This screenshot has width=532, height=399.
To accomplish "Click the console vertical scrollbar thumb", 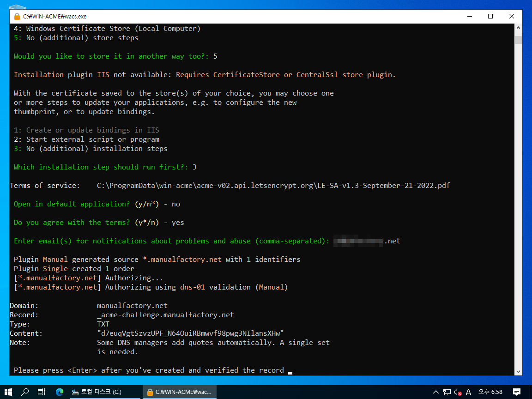I will coord(518,40).
